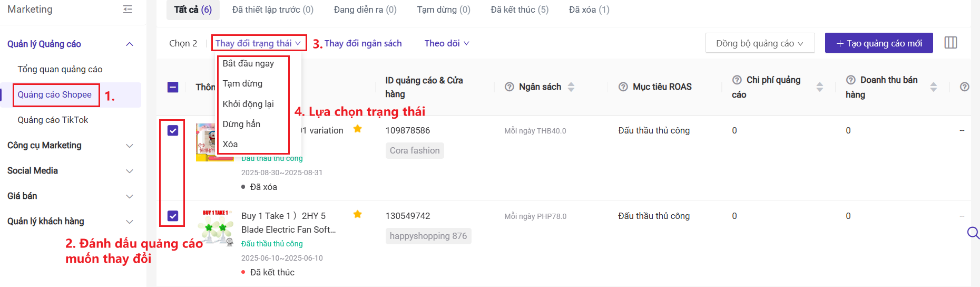Click the Thay đổi ngân sách link

[x=363, y=43]
